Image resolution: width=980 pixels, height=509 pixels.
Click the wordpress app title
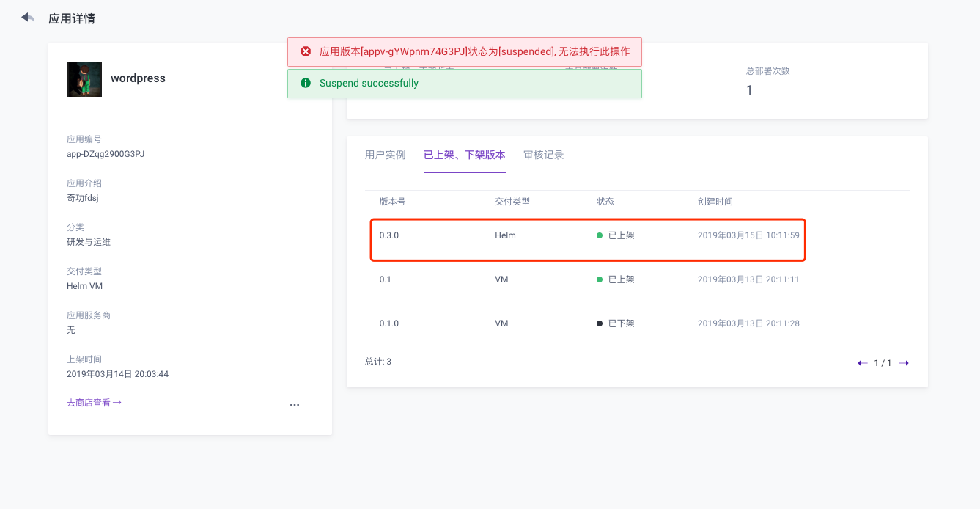(x=138, y=78)
